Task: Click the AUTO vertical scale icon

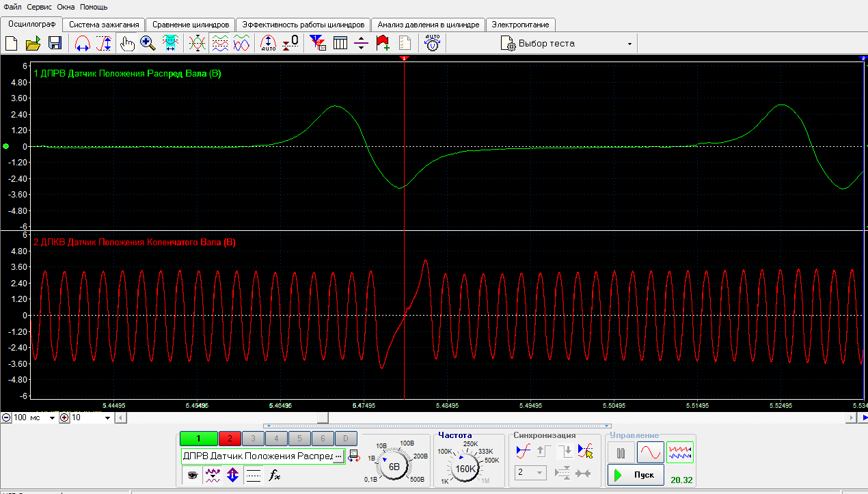Action: tap(269, 43)
